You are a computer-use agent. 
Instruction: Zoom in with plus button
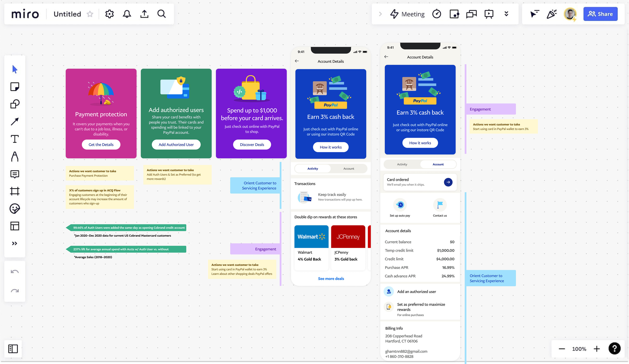(597, 349)
